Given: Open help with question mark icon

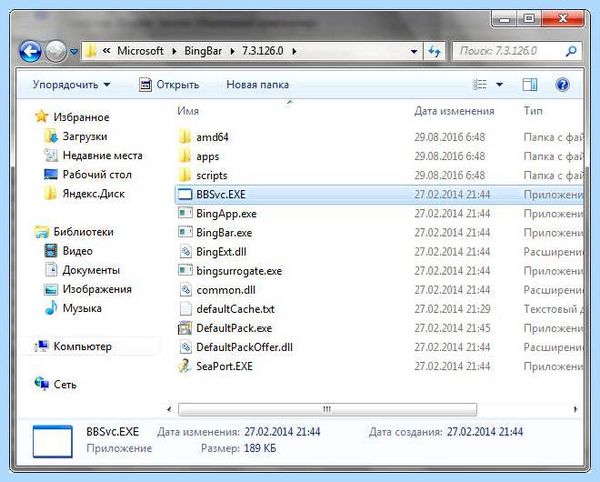Looking at the screenshot, I should pyautogui.click(x=562, y=84).
